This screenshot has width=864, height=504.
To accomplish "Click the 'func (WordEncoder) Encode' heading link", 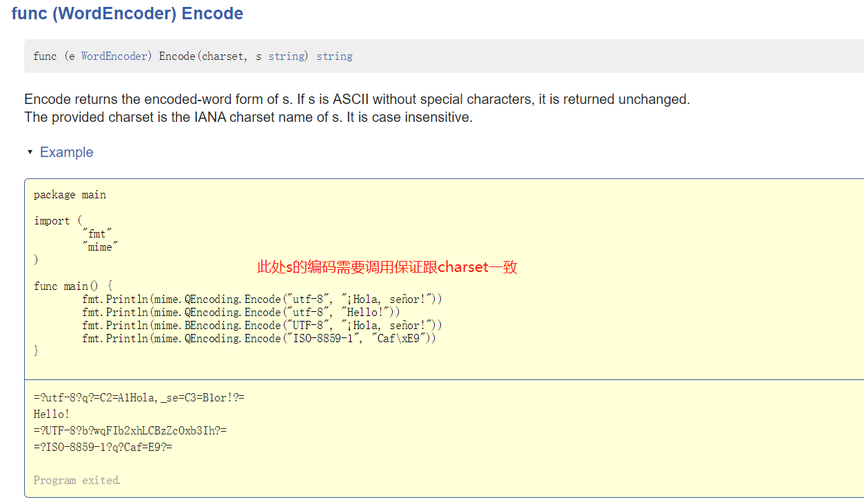I will [127, 14].
